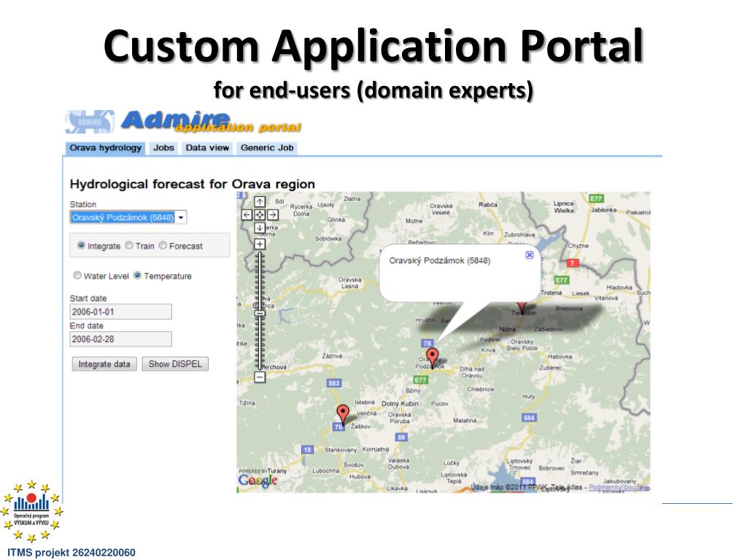The height and width of the screenshot is (560, 747).
Task: Choose the Water Level option
Action: [x=77, y=275]
